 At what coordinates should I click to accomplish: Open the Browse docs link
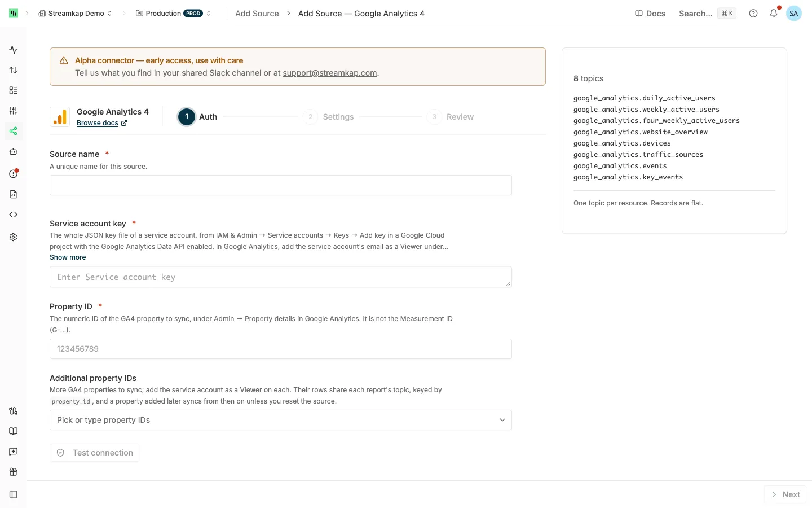point(102,123)
